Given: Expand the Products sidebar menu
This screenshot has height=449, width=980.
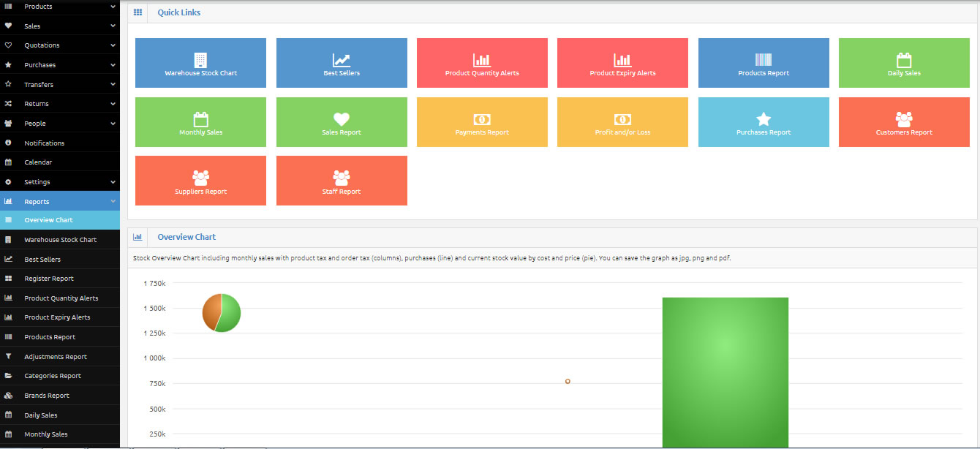Looking at the screenshot, I should [60, 7].
